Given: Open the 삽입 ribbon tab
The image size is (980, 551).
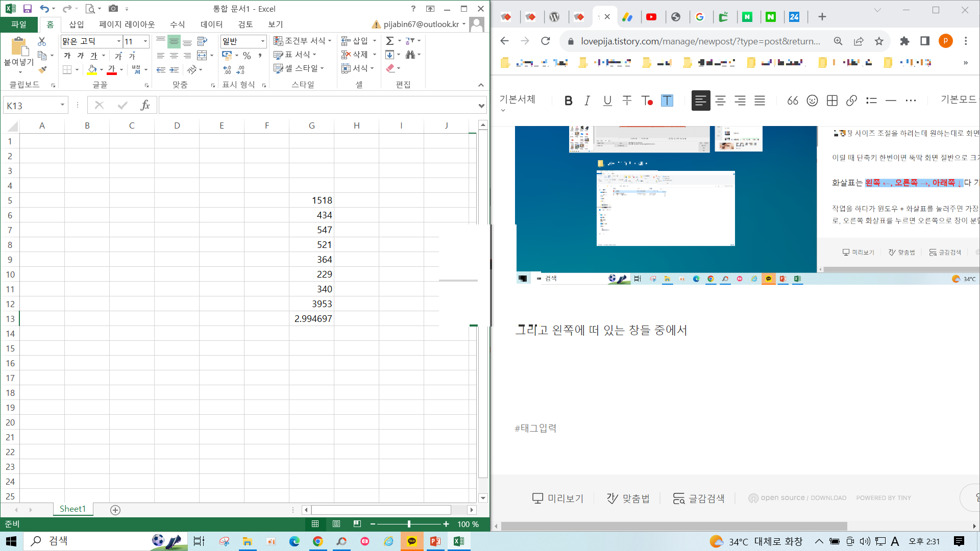Looking at the screenshot, I should (x=76, y=24).
